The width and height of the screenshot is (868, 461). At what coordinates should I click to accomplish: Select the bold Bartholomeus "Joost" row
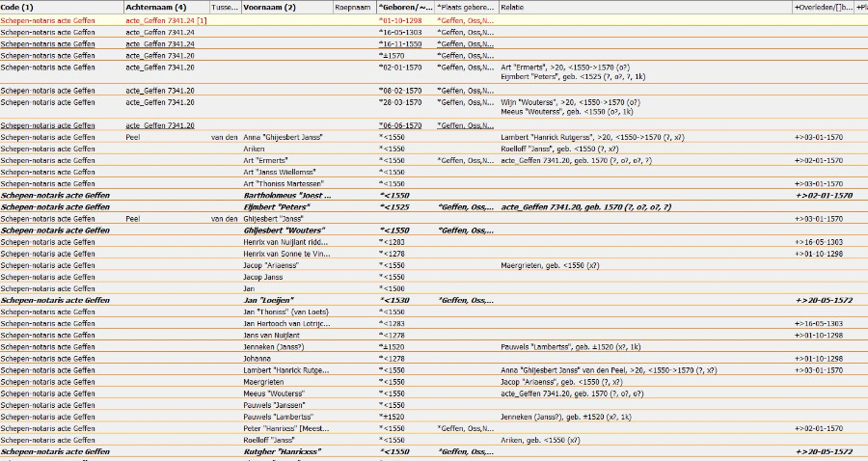(287, 195)
